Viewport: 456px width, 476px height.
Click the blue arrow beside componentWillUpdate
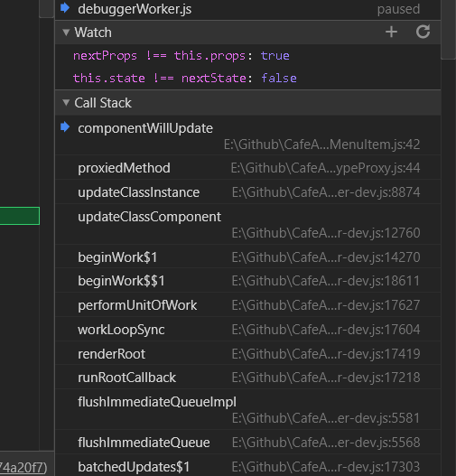(x=65, y=126)
